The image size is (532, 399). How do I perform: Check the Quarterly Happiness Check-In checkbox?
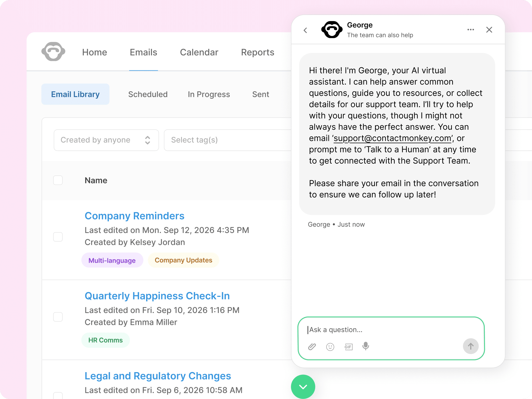(x=58, y=317)
